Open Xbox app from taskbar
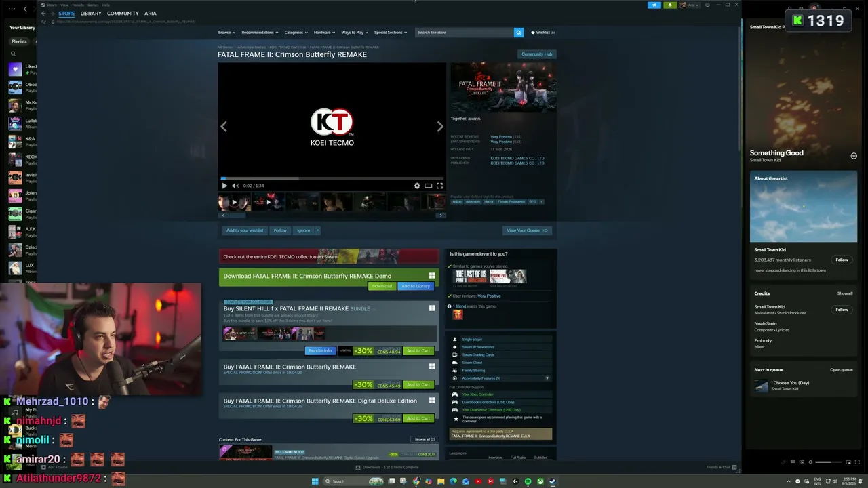868x488 pixels. pyautogui.click(x=540, y=481)
